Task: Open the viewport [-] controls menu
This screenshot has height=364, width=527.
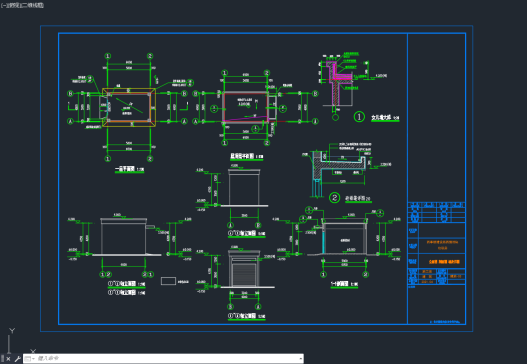Action: tap(3, 5)
